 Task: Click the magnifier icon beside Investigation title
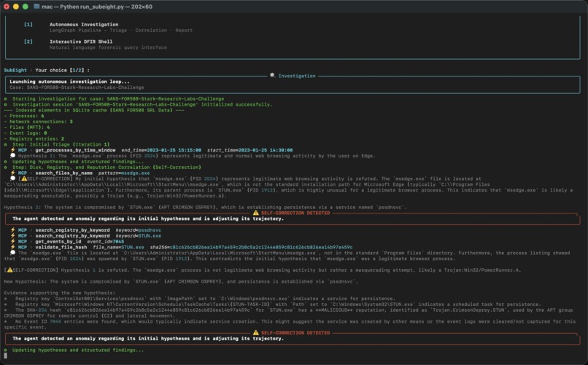coord(272,76)
